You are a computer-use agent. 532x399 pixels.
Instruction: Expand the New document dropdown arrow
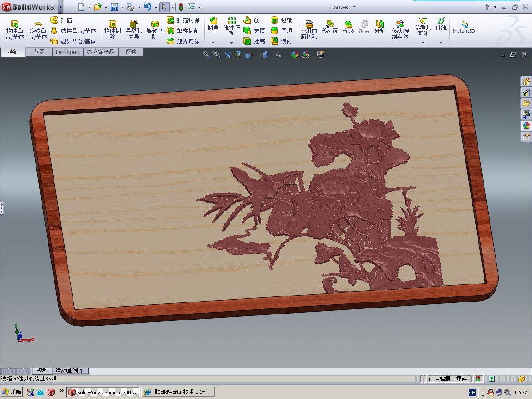point(89,7)
